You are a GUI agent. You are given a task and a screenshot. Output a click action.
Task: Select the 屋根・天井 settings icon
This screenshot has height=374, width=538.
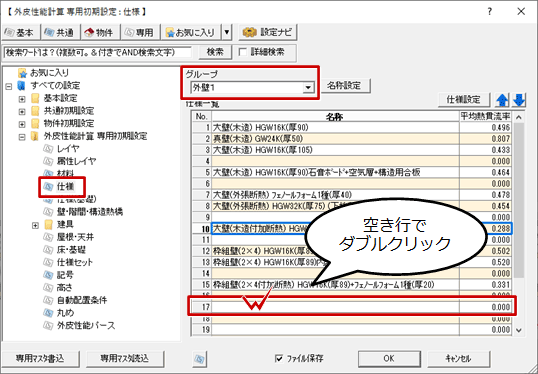pyautogui.click(x=48, y=237)
